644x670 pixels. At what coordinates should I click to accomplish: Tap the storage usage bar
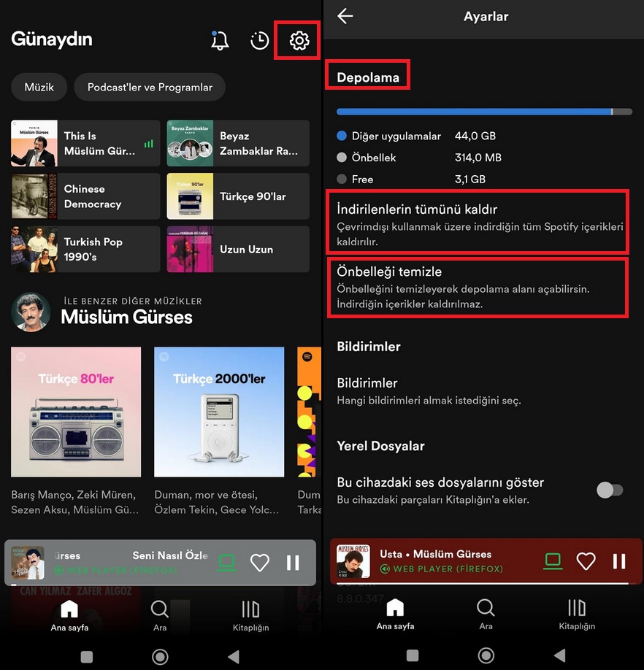click(484, 112)
